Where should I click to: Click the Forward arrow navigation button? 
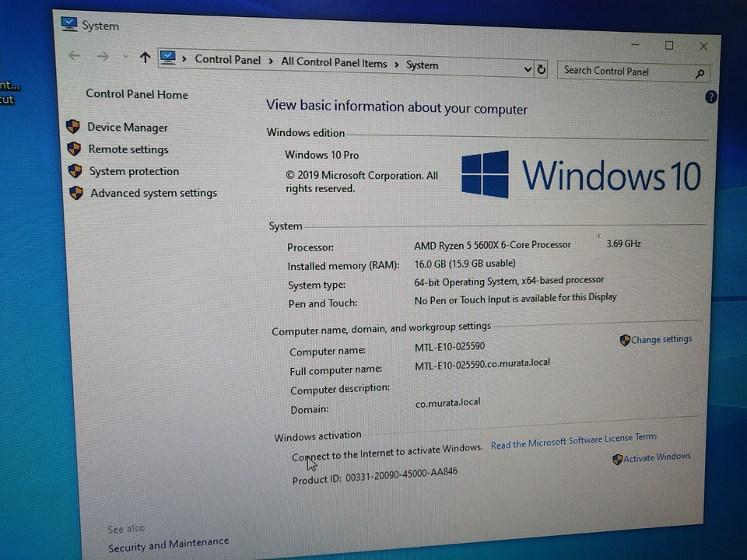click(x=103, y=56)
